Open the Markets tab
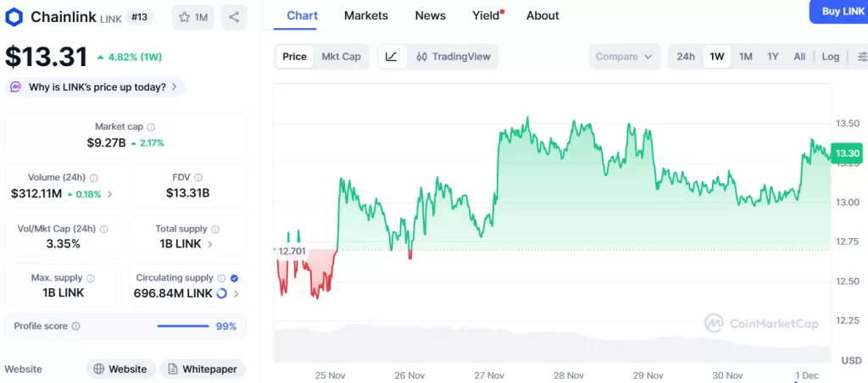 click(366, 15)
